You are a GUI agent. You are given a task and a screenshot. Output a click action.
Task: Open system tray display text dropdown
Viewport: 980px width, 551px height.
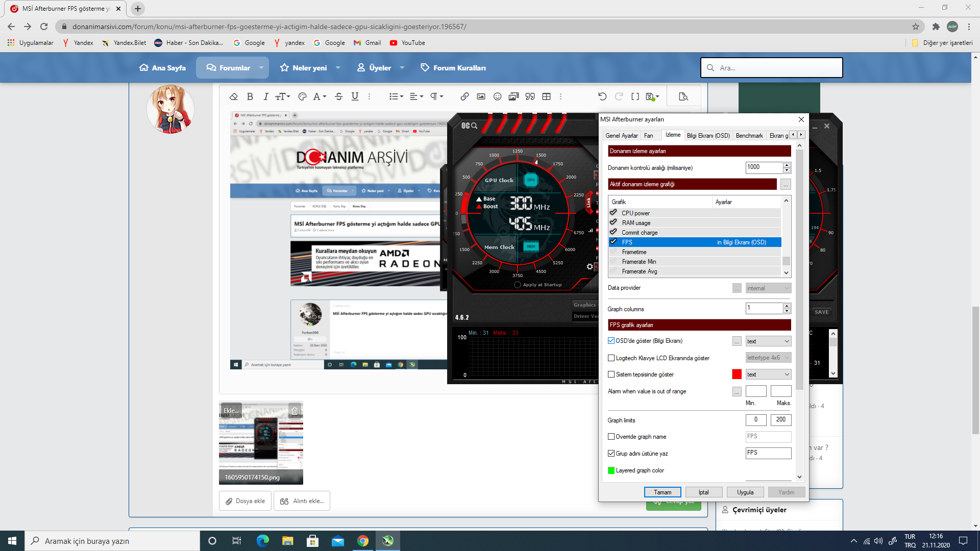coord(768,374)
